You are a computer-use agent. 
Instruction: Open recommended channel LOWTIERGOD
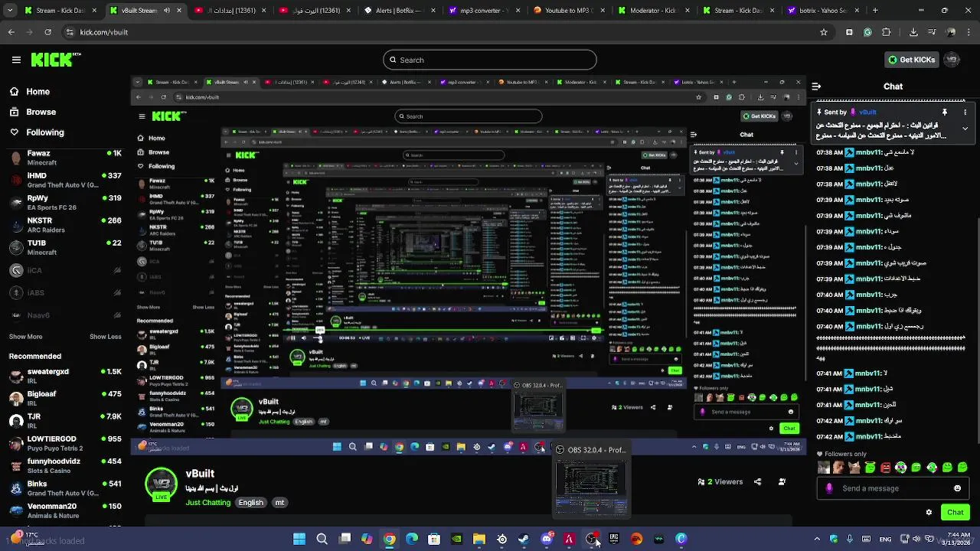[65, 443]
